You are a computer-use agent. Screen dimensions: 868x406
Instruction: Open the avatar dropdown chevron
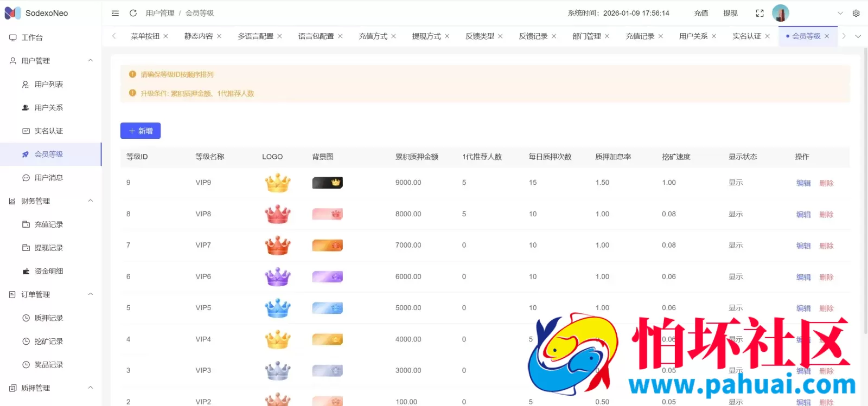pyautogui.click(x=840, y=13)
